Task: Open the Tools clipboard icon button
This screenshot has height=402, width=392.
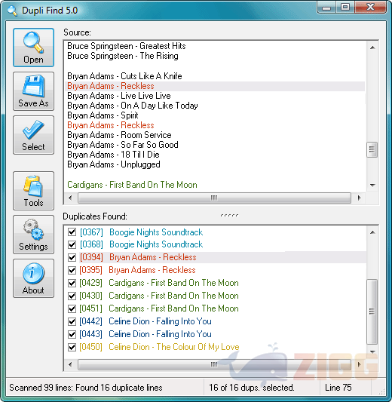Action: coord(33,191)
